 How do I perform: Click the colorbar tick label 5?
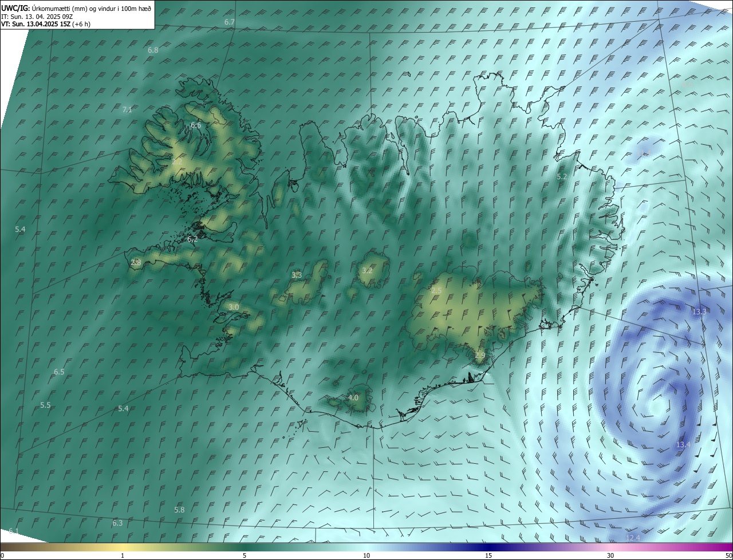pos(245,556)
